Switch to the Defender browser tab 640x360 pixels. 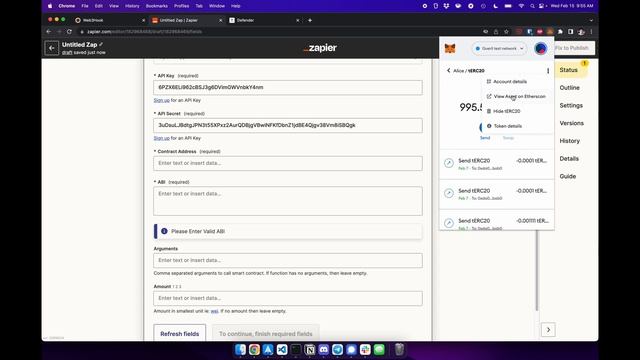coord(264,20)
